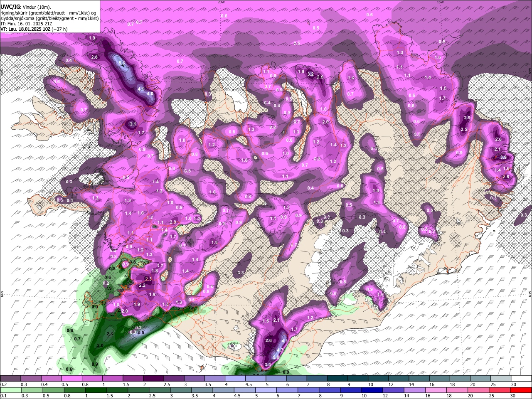Select the darkest purple 2–2.5 swatch in upper legend
The height and width of the screenshot is (399, 532).
[154, 378]
